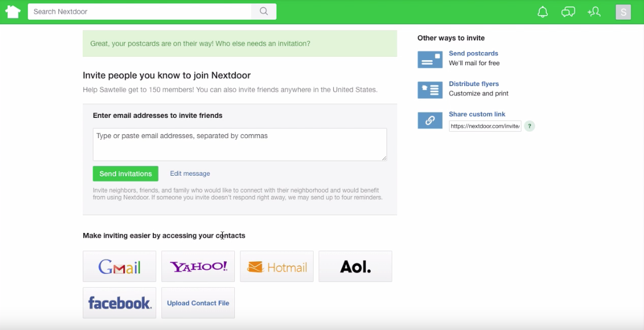The height and width of the screenshot is (330, 644).
Task: Open the invite neighbors person icon
Action: [x=594, y=12]
